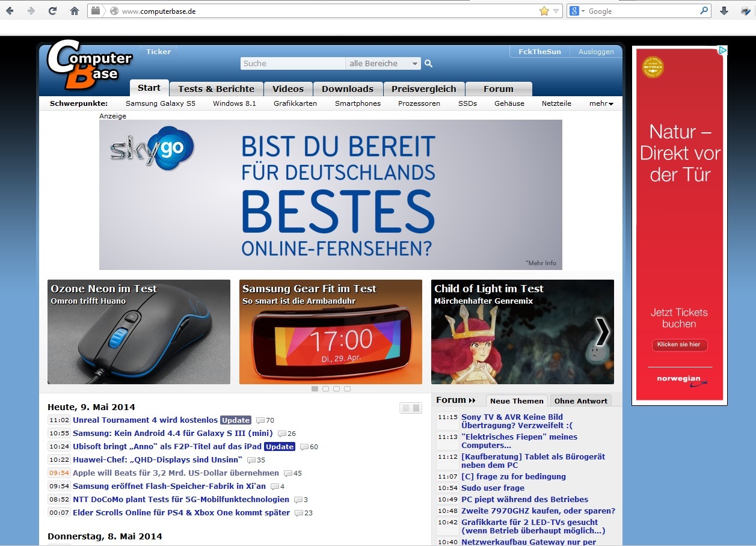Open Apple will Beats übernehmen article
Screen dimensions: 756x546
pos(176,473)
